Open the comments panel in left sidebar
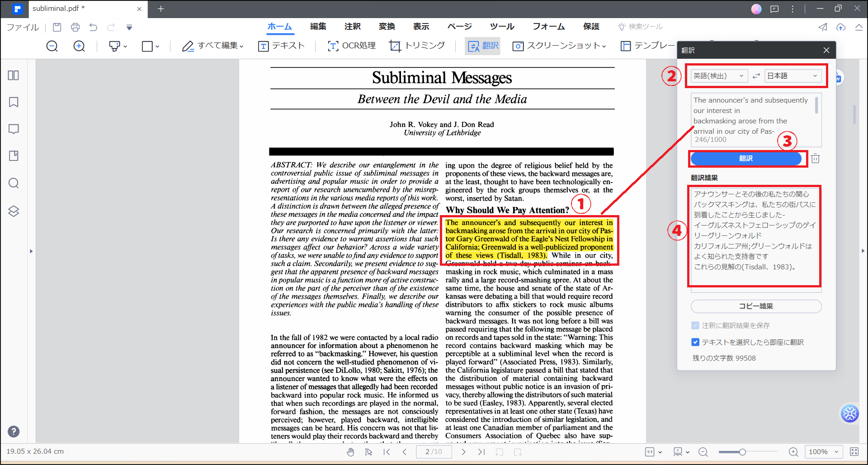The height and width of the screenshot is (465, 868). [x=14, y=129]
